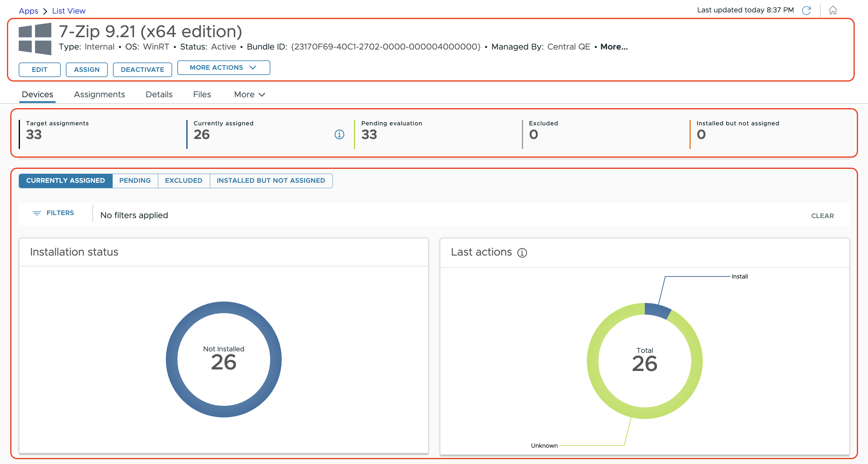The image size is (868, 464).
Task: Click the blue Install donut segment
Action: click(x=658, y=310)
